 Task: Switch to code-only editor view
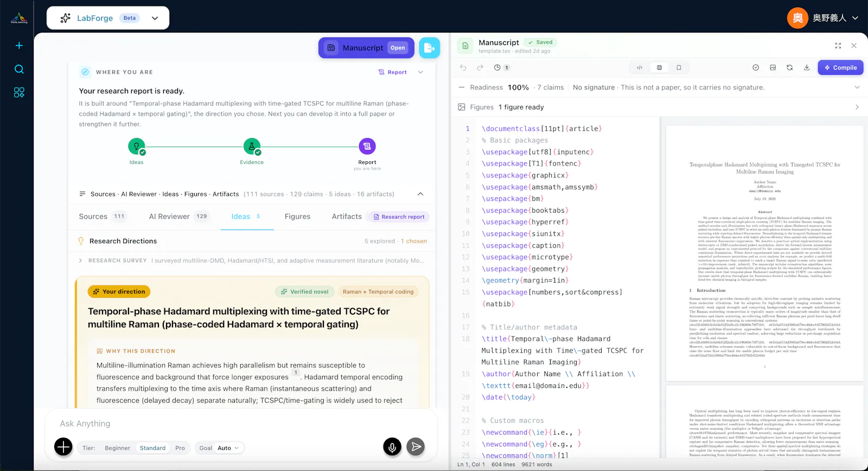(x=640, y=68)
